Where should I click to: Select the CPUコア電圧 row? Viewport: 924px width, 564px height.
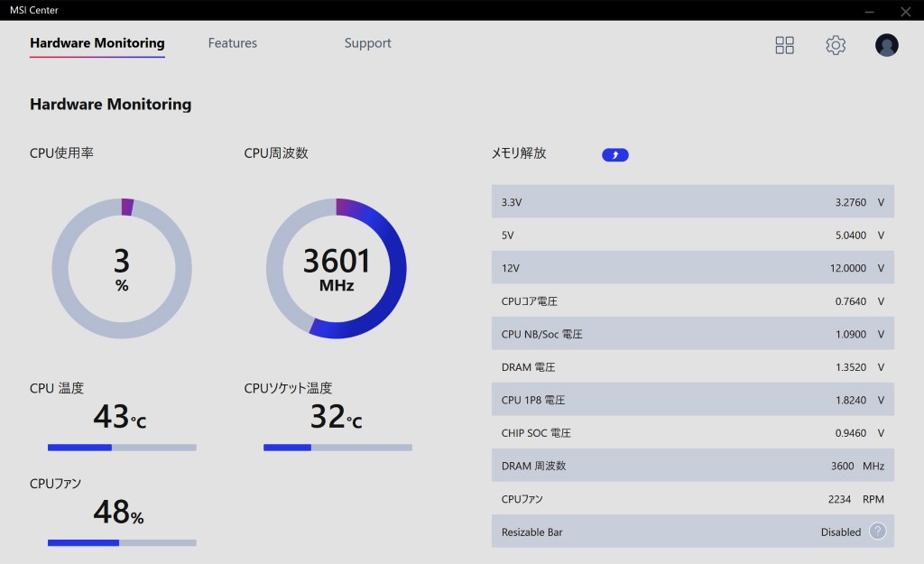[x=692, y=300]
